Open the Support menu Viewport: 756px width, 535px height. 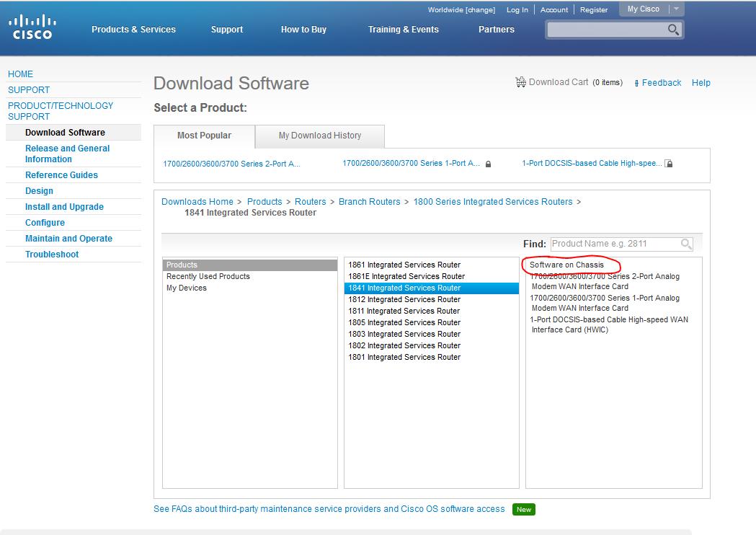pos(226,30)
